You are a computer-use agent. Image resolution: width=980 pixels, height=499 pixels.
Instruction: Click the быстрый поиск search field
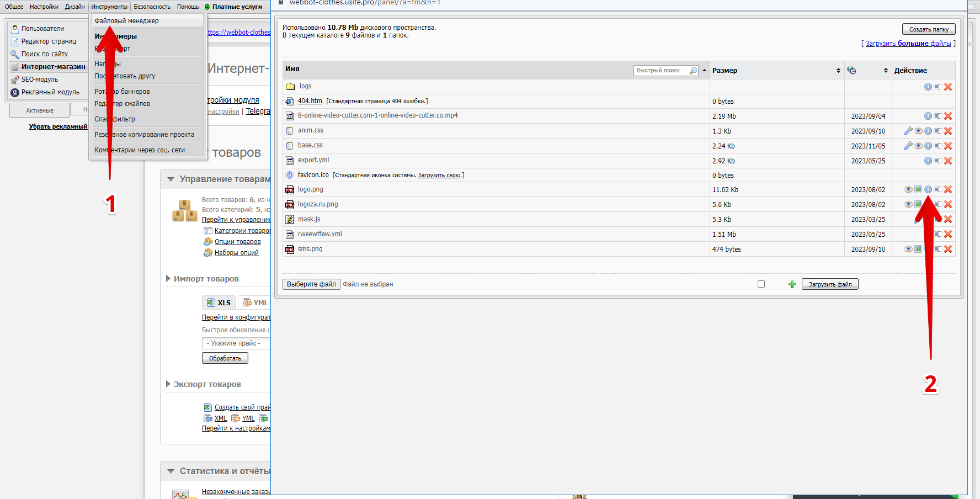click(x=661, y=71)
